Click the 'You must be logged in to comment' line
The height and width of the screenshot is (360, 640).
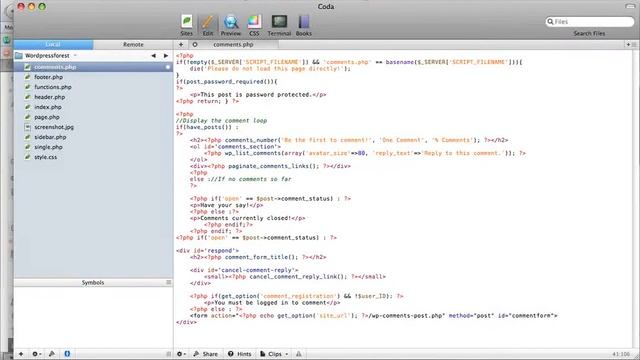pyautogui.click(x=272, y=303)
